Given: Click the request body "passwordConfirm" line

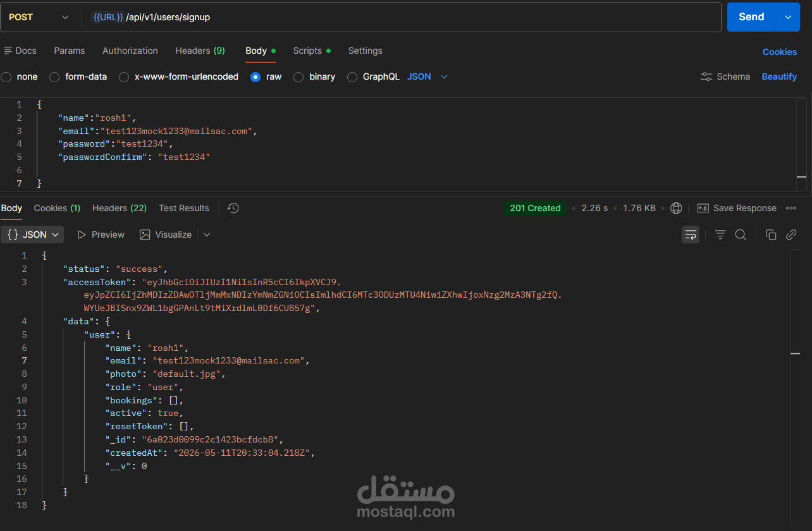Looking at the screenshot, I should [134, 157].
